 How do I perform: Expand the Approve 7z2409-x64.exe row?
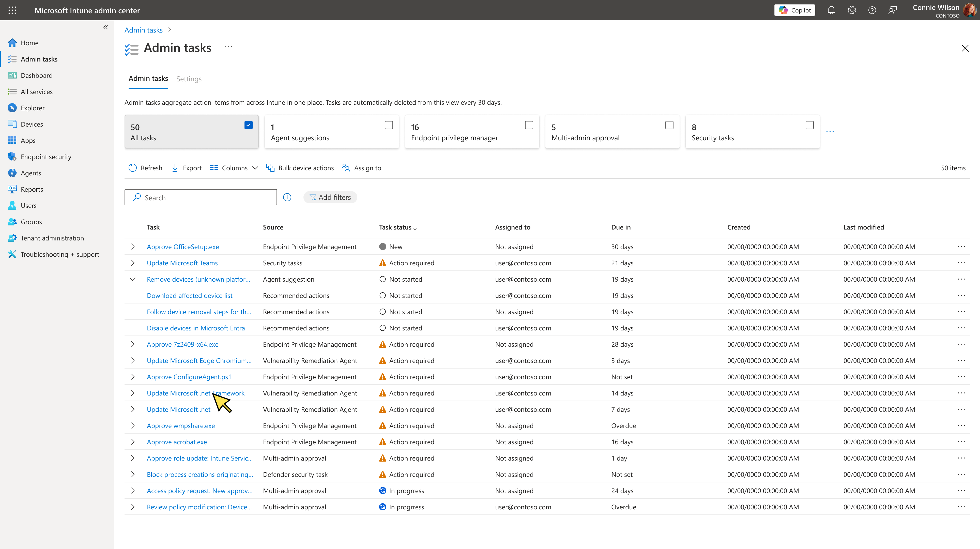pos(132,344)
